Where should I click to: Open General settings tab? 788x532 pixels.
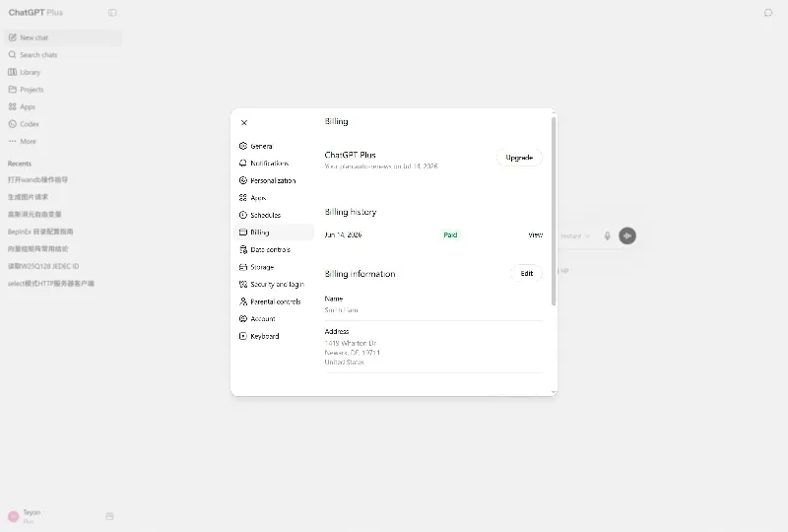(x=274, y=146)
